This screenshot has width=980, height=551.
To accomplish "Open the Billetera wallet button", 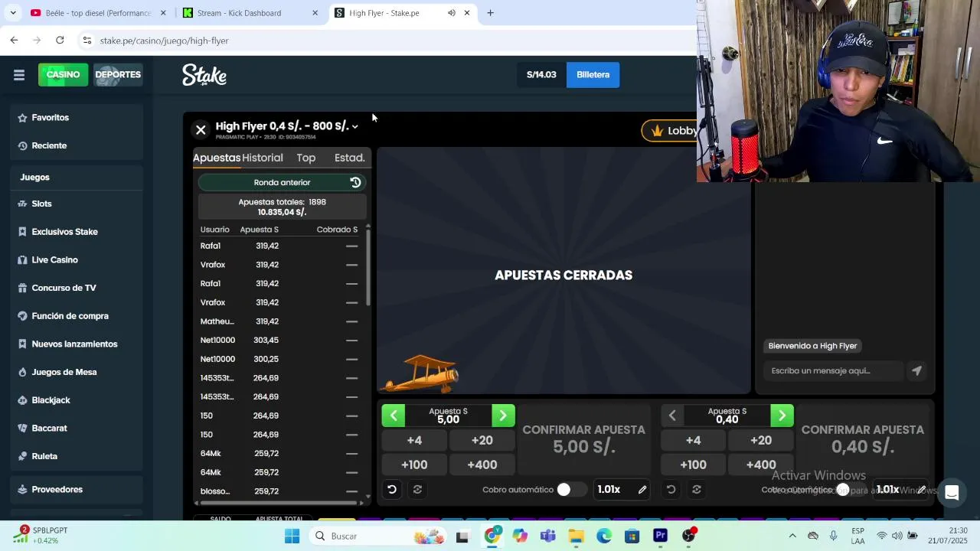I will pyautogui.click(x=593, y=75).
